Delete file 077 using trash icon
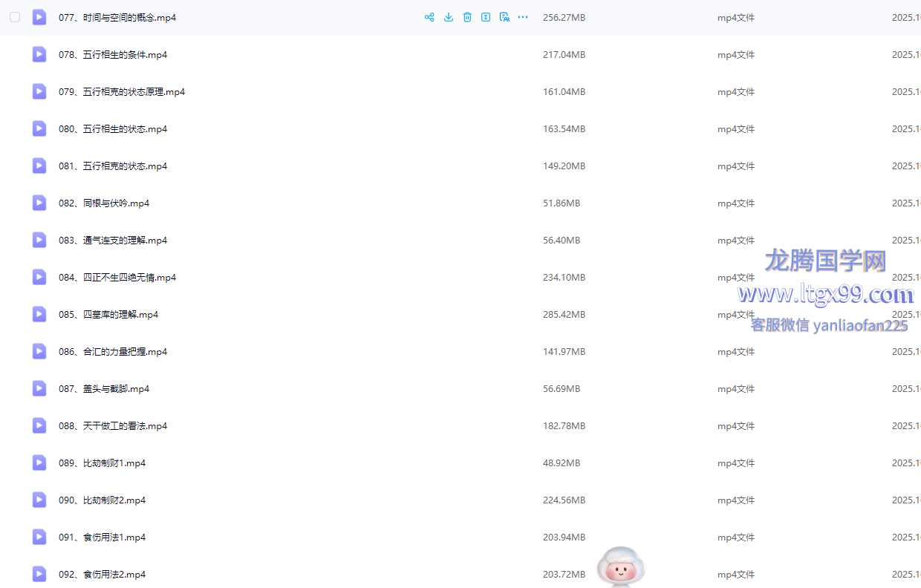The image size is (921, 588). tap(467, 17)
